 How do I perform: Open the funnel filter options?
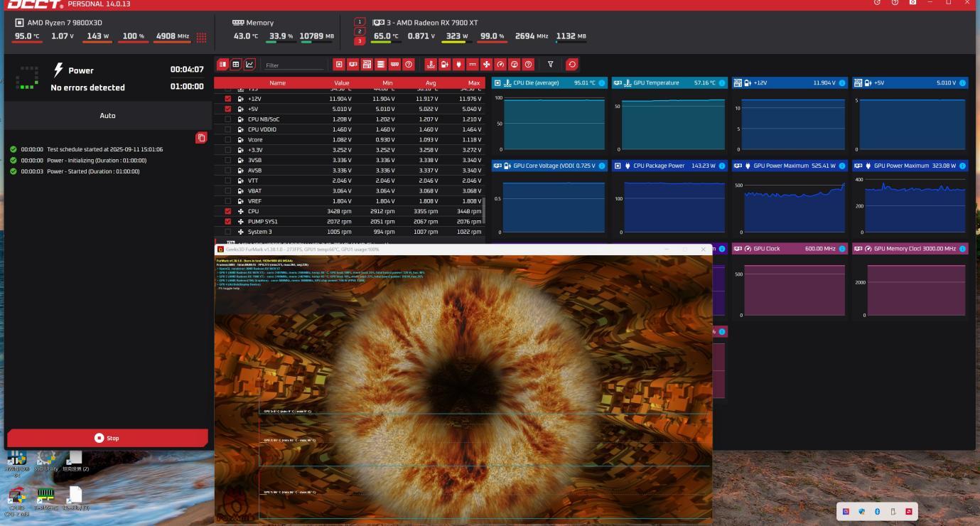pyautogui.click(x=550, y=65)
